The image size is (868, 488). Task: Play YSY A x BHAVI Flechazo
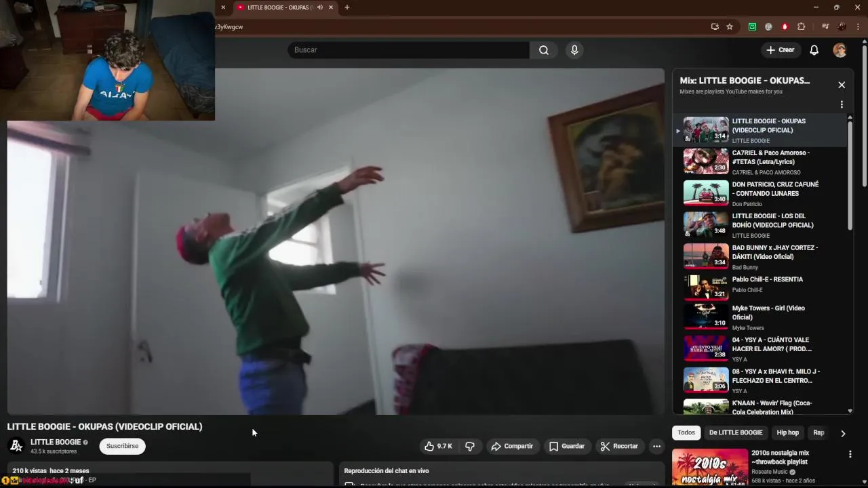click(759, 381)
